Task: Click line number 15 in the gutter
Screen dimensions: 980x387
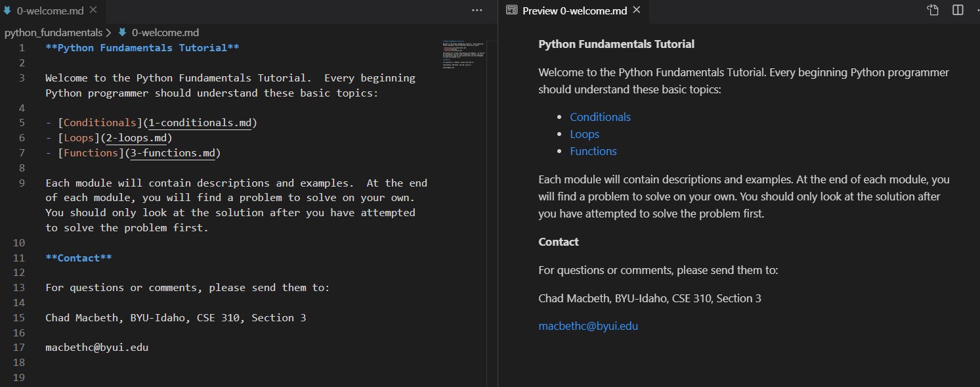Action: [x=18, y=318]
